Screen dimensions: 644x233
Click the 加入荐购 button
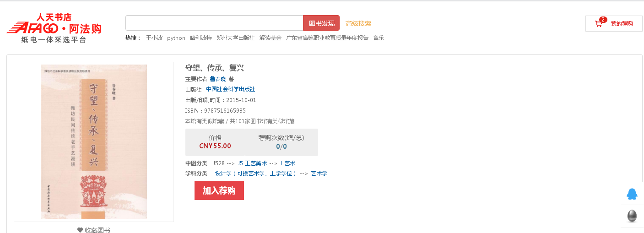(x=219, y=190)
